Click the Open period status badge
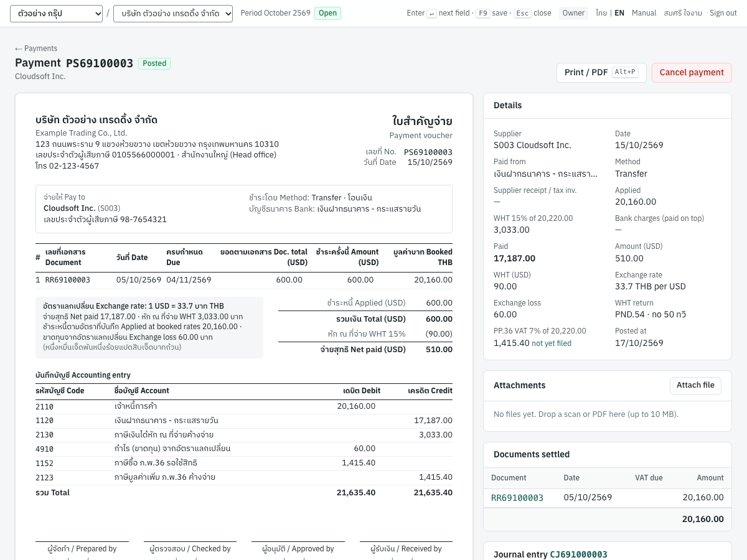 (327, 13)
